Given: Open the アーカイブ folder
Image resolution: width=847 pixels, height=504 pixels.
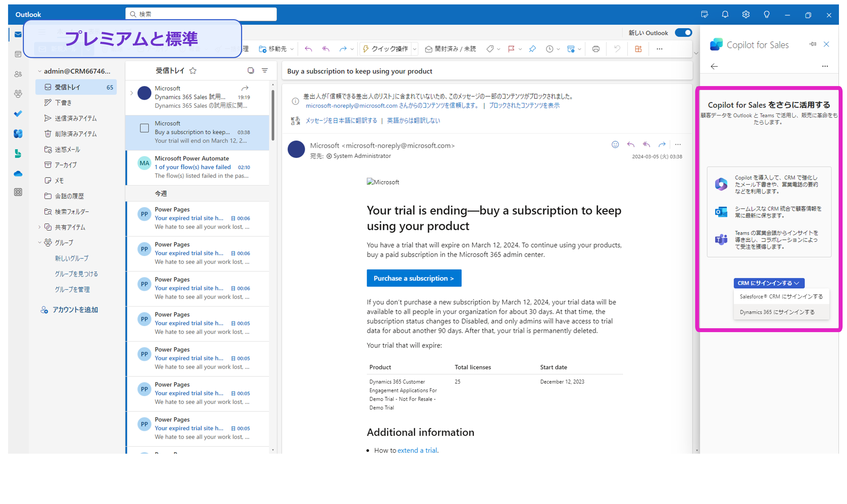Looking at the screenshot, I should click(x=76, y=165).
